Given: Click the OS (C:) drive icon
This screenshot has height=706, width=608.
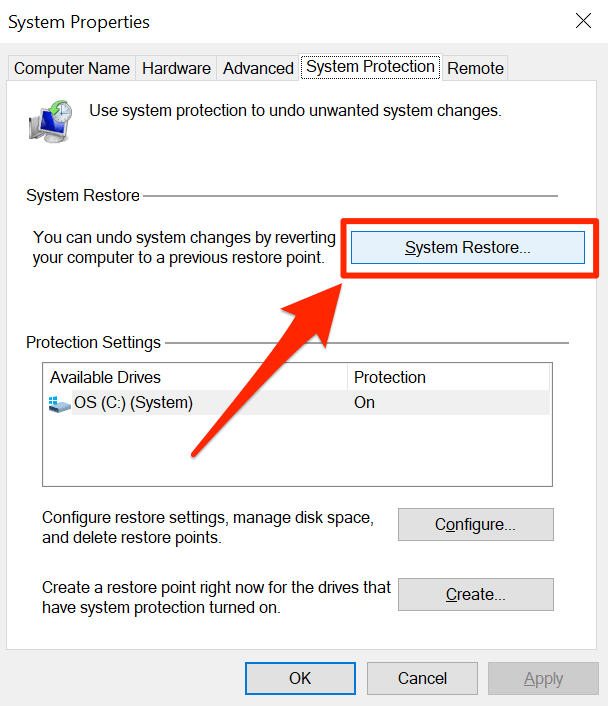Looking at the screenshot, I should coord(59,404).
